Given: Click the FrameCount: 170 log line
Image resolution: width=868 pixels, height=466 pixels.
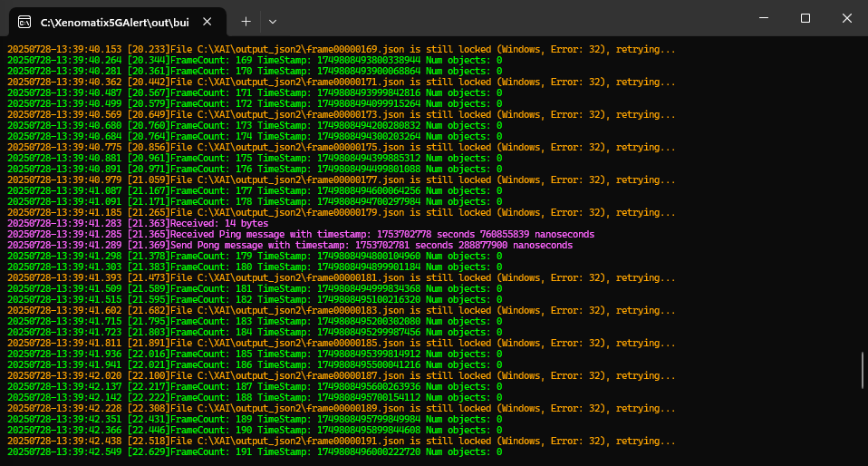Looking at the screenshot, I should click(254, 71).
